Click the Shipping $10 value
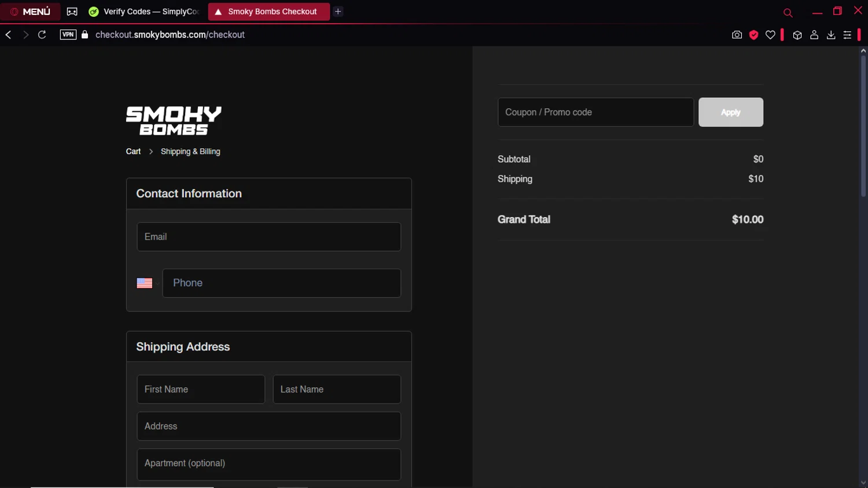868x488 pixels. coord(756,179)
